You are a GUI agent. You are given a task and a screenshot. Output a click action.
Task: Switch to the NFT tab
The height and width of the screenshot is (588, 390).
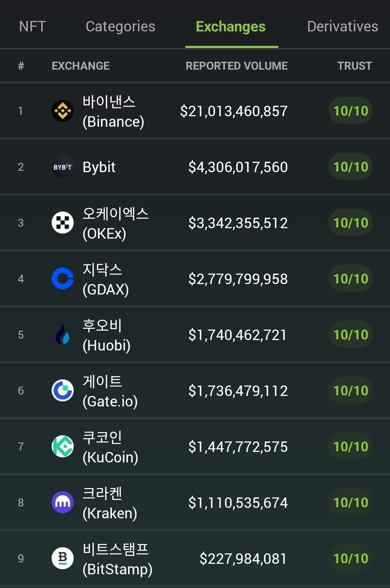(32, 26)
